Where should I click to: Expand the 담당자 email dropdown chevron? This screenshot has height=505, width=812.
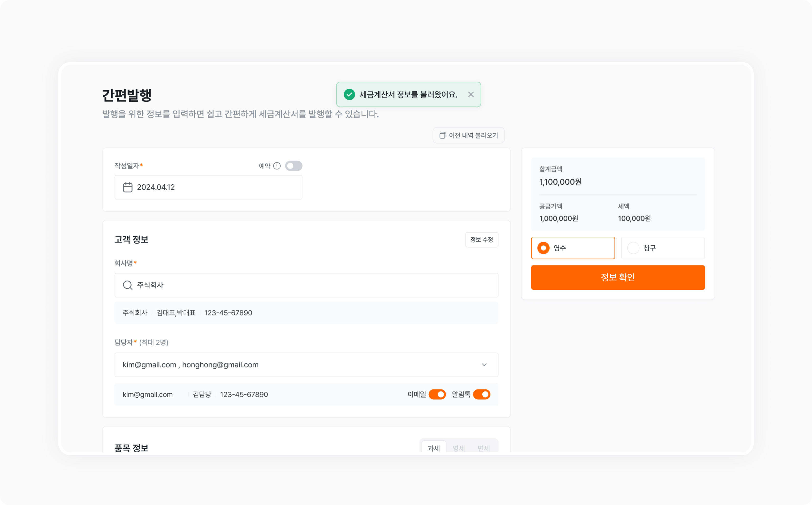tap(484, 365)
